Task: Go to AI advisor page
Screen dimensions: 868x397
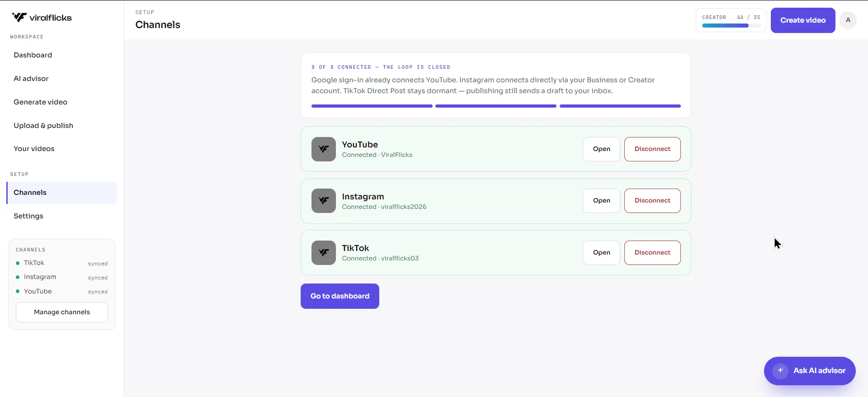Action: pyautogui.click(x=62, y=79)
